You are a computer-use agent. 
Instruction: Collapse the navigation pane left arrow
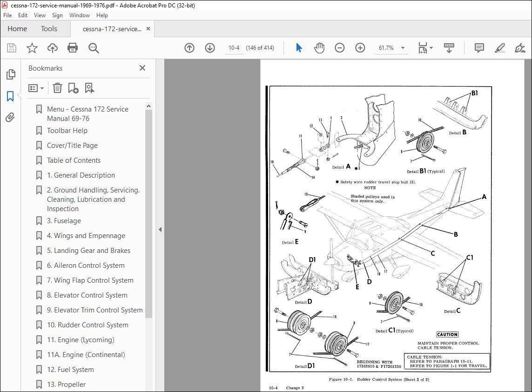click(x=160, y=230)
